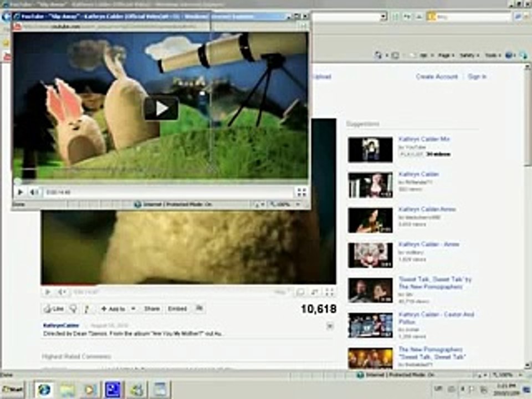Expand the background video to large player
This screenshot has height=399, width=532.
point(300,292)
